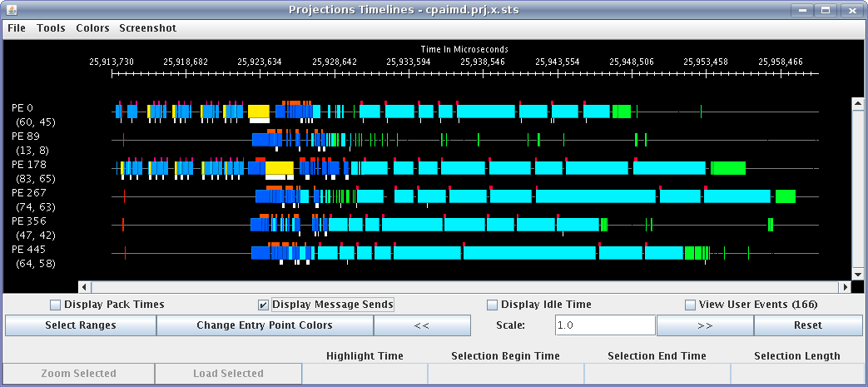Click the vertical scrollbar up arrow
Screen dimensions: 868x387
(856, 104)
